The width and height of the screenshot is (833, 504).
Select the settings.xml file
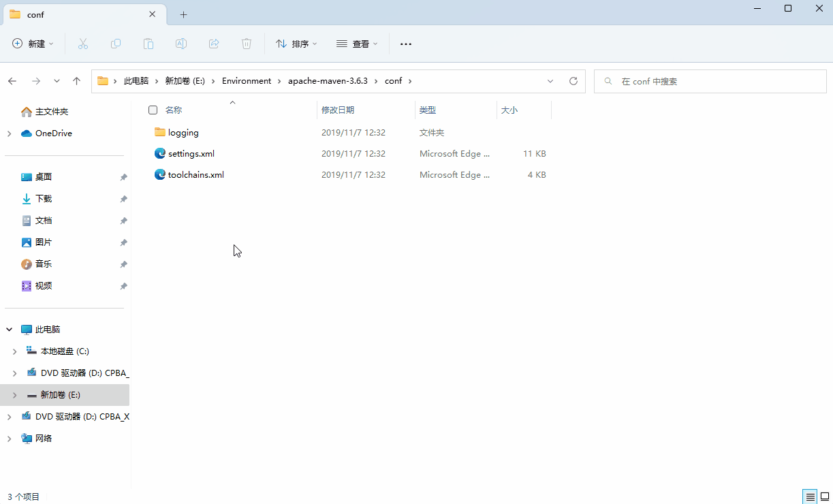click(x=191, y=154)
